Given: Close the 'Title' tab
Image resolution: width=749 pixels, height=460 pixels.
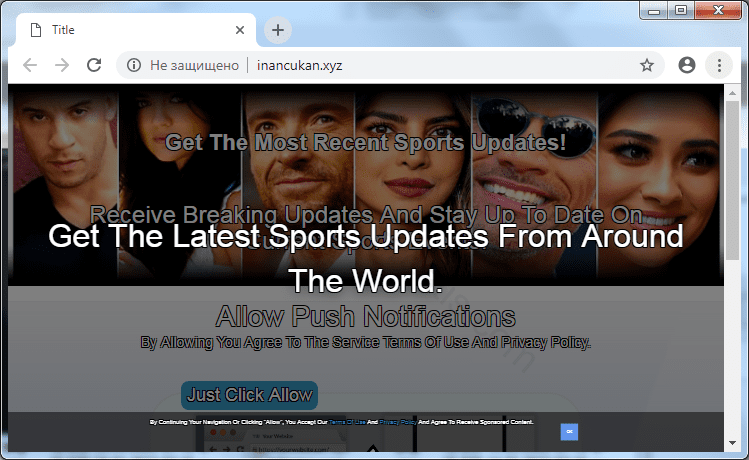Looking at the screenshot, I should tap(239, 30).
